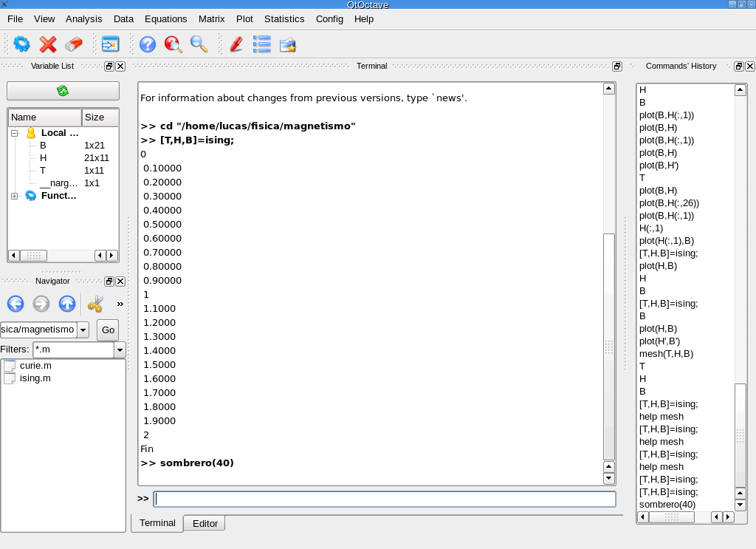Go up one directory in Navigator
Viewport: 756px width, 549px height.
point(67,304)
